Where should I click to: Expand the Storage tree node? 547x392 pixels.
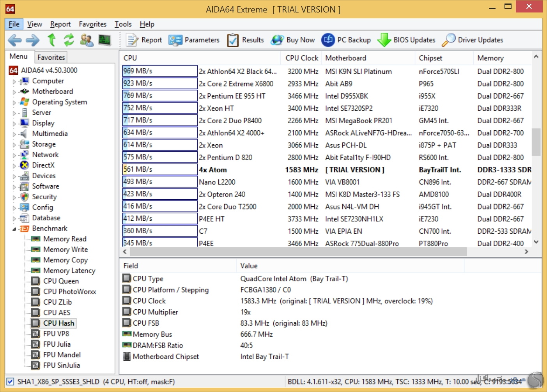(x=14, y=145)
